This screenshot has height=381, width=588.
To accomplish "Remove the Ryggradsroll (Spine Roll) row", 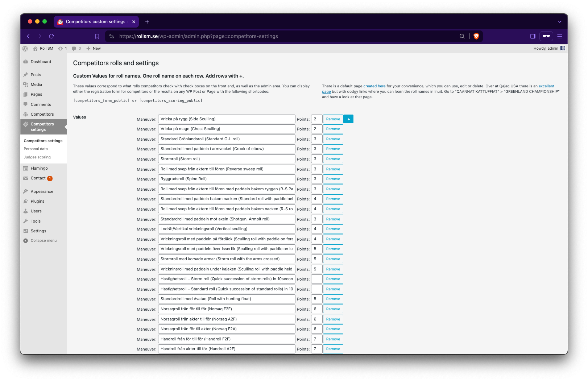I will click(333, 179).
